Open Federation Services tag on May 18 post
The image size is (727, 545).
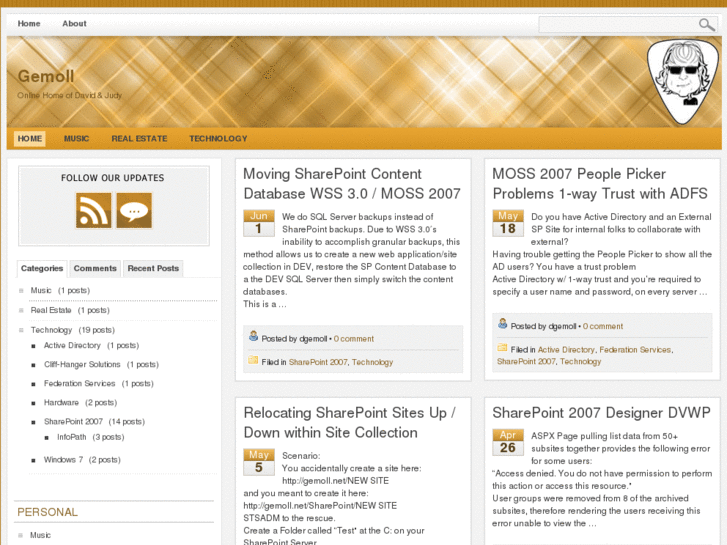[635, 350]
